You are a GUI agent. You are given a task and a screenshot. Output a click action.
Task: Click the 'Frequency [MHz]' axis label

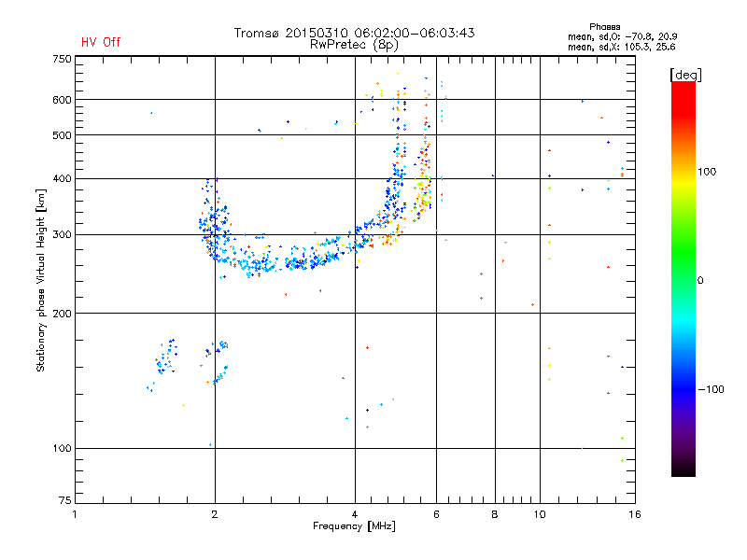tap(354, 526)
